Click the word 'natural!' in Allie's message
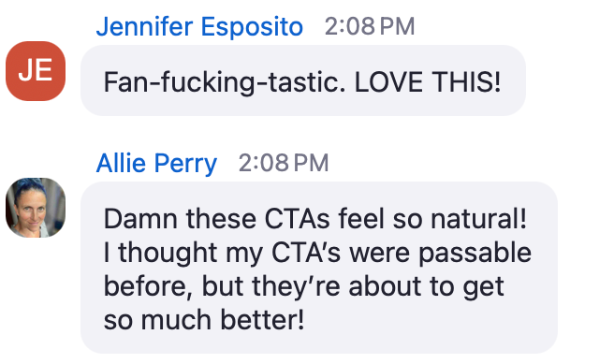This screenshot has height=364, width=614. point(479,219)
